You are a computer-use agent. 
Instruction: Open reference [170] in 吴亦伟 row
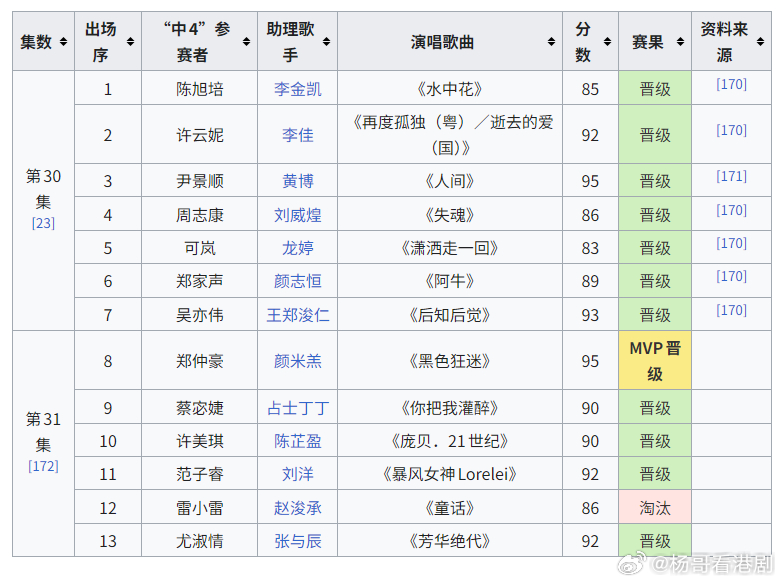(732, 310)
